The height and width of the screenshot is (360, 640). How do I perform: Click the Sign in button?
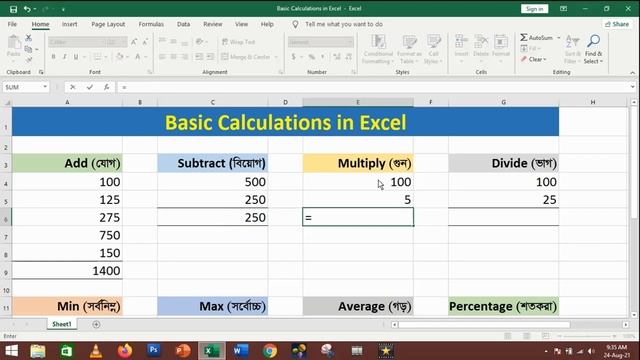tap(534, 9)
